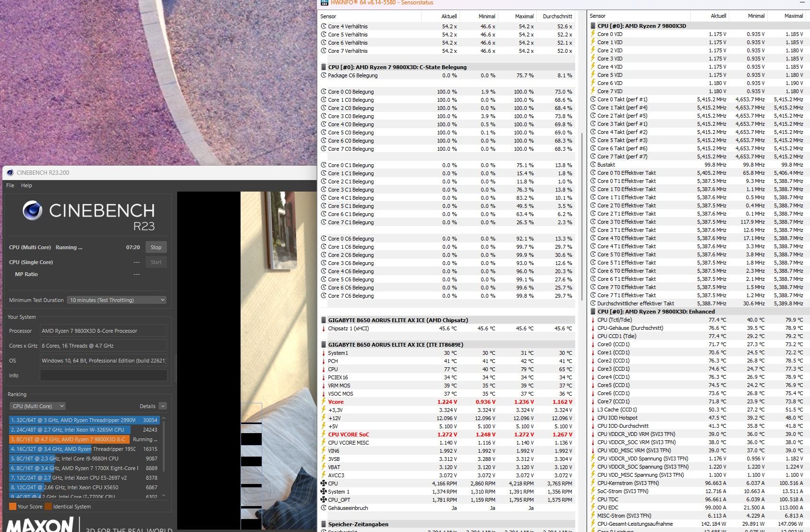Click the Identical System legend swatch
The image size is (810, 532).
[48, 507]
